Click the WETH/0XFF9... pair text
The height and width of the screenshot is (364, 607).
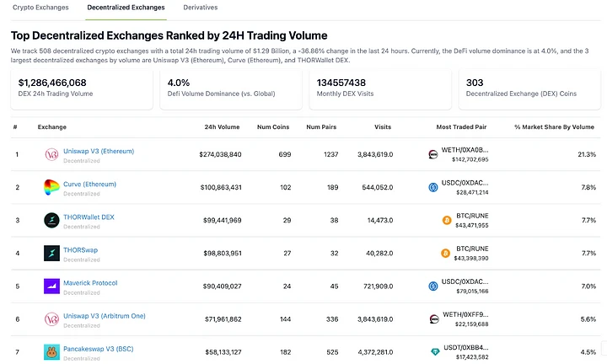(465, 314)
